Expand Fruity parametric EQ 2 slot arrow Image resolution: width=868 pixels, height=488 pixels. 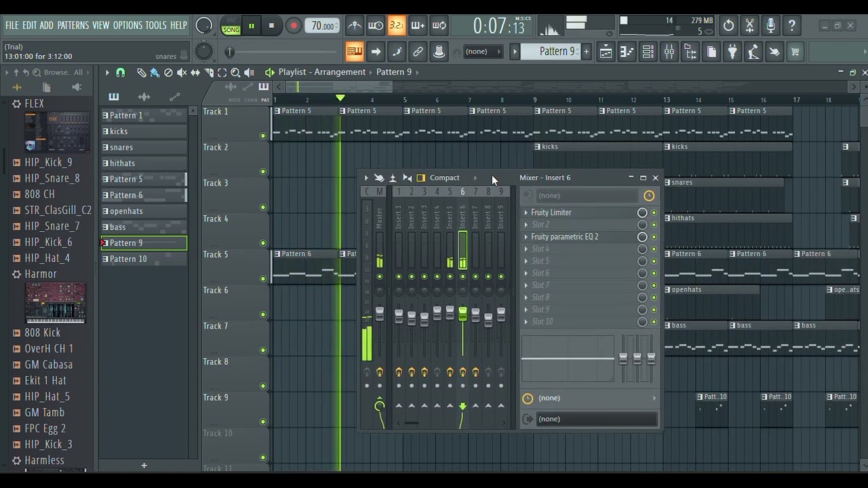point(526,237)
